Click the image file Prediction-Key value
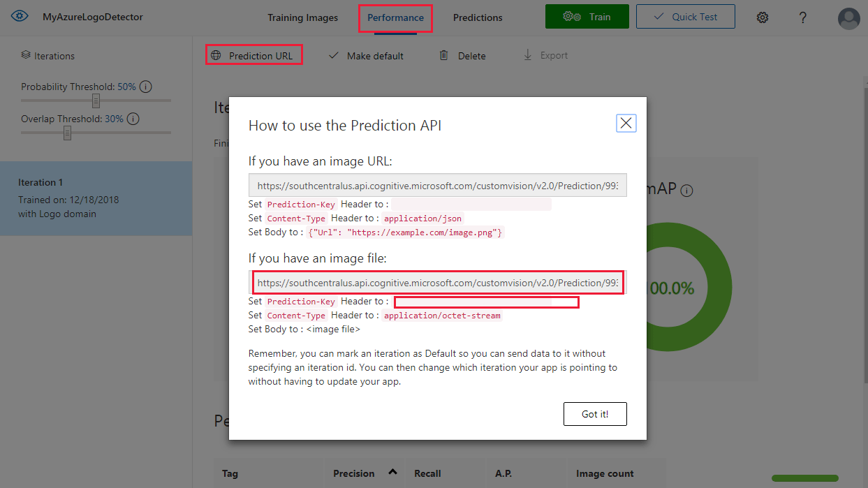 click(x=487, y=302)
